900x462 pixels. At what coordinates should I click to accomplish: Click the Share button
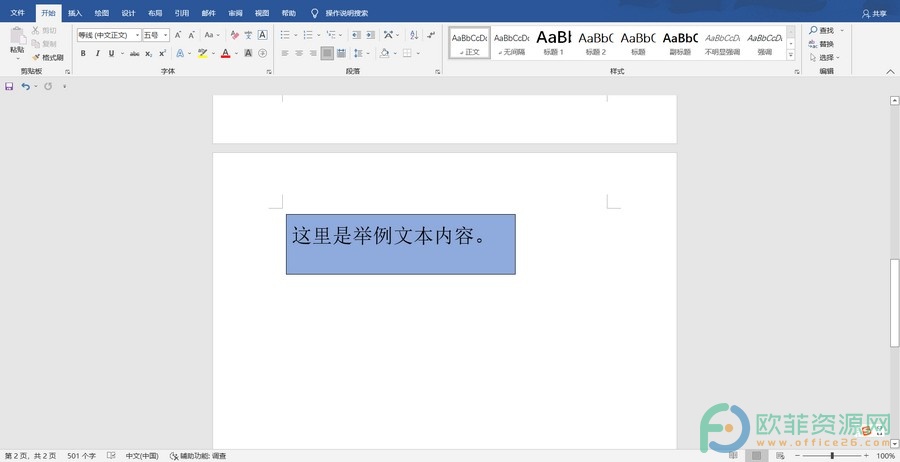[874, 13]
